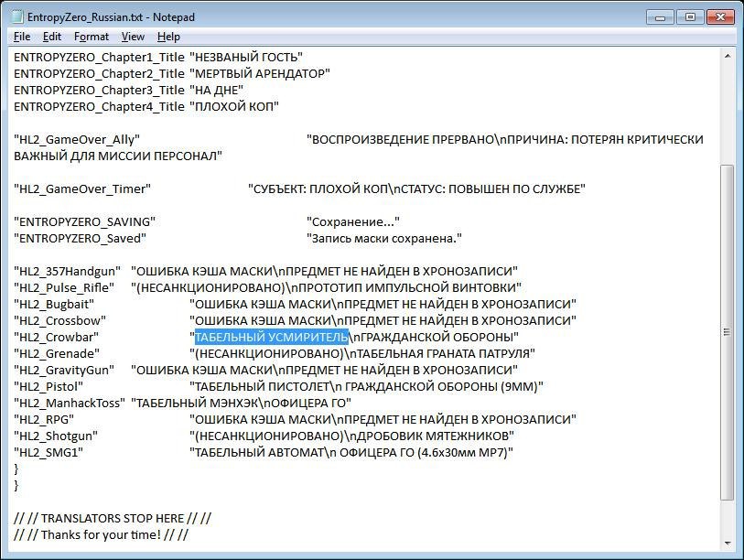744x560 pixels.
Task: Click "HL2_RPG" key
Action: [x=44, y=419]
